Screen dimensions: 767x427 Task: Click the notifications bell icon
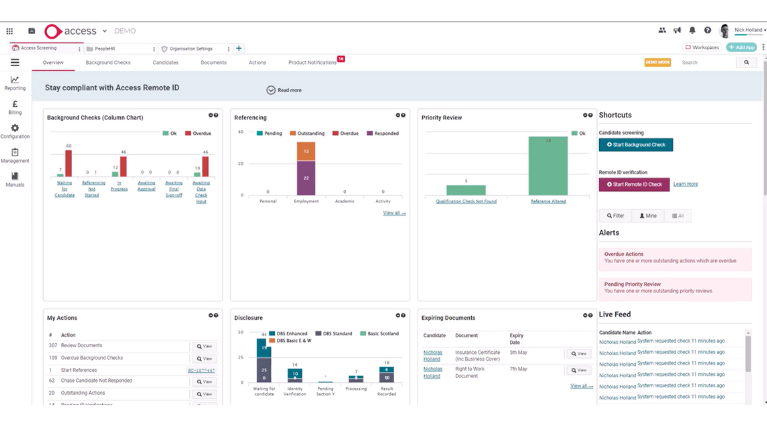(x=692, y=31)
